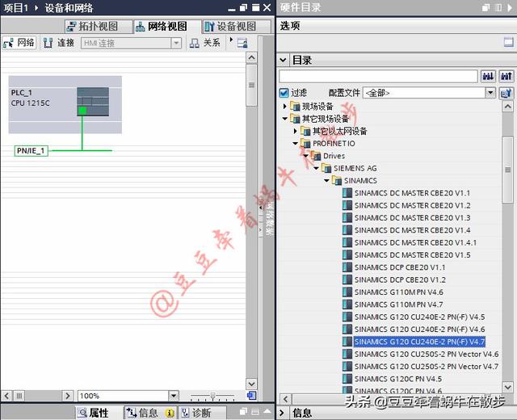Select SINAMICS DC MASTER CBE20 V1.1
This screenshot has width=517, height=420.
pyautogui.click(x=412, y=193)
